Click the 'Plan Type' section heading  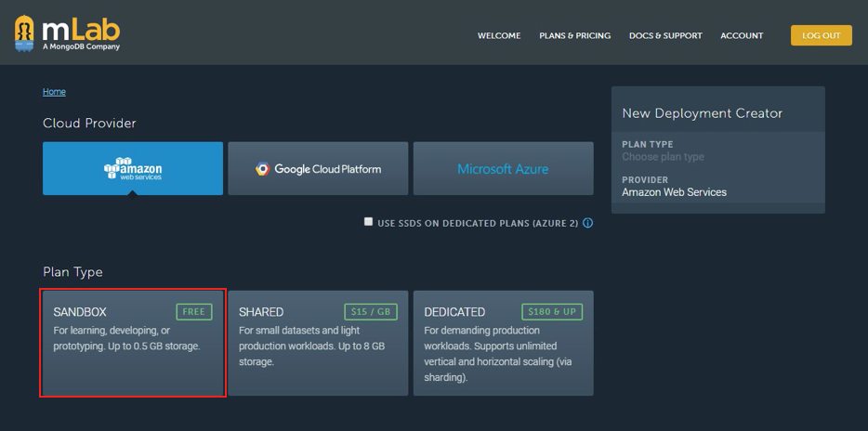click(72, 272)
